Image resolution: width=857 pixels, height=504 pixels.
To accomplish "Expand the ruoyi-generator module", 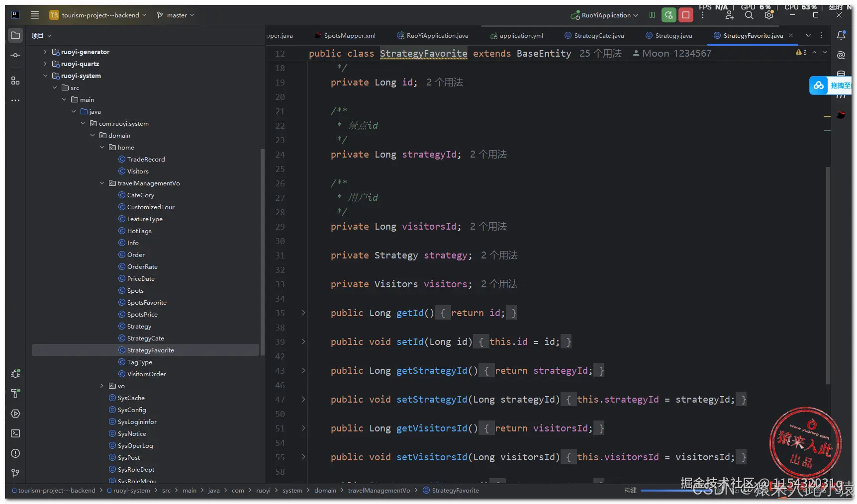I will pyautogui.click(x=45, y=52).
